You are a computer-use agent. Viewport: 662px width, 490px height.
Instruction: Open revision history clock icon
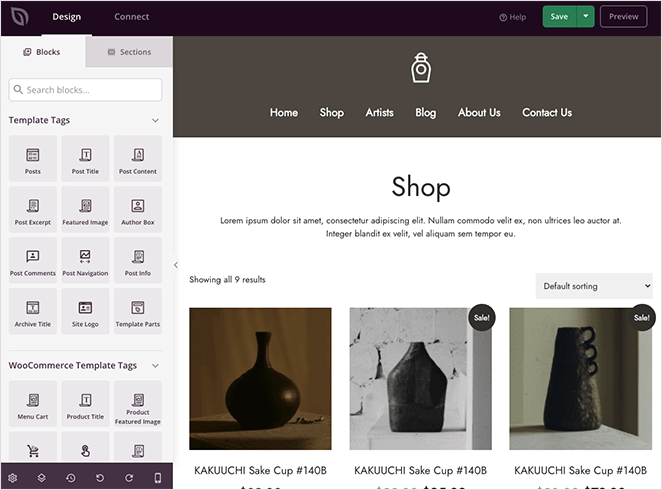(x=71, y=478)
